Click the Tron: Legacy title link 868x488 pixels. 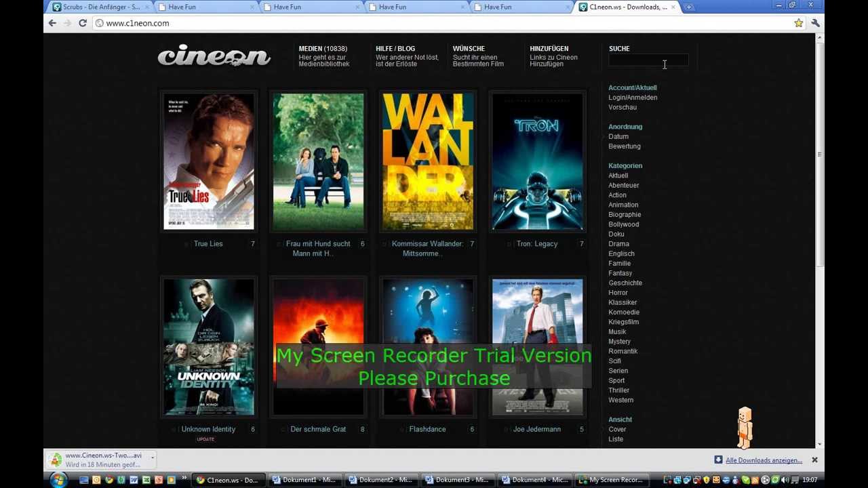point(537,244)
